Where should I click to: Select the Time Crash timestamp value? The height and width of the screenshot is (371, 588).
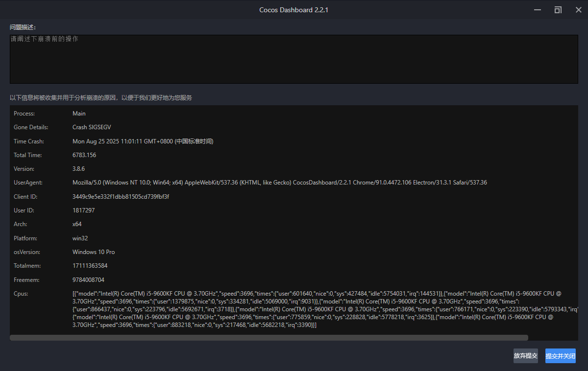[143, 141]
